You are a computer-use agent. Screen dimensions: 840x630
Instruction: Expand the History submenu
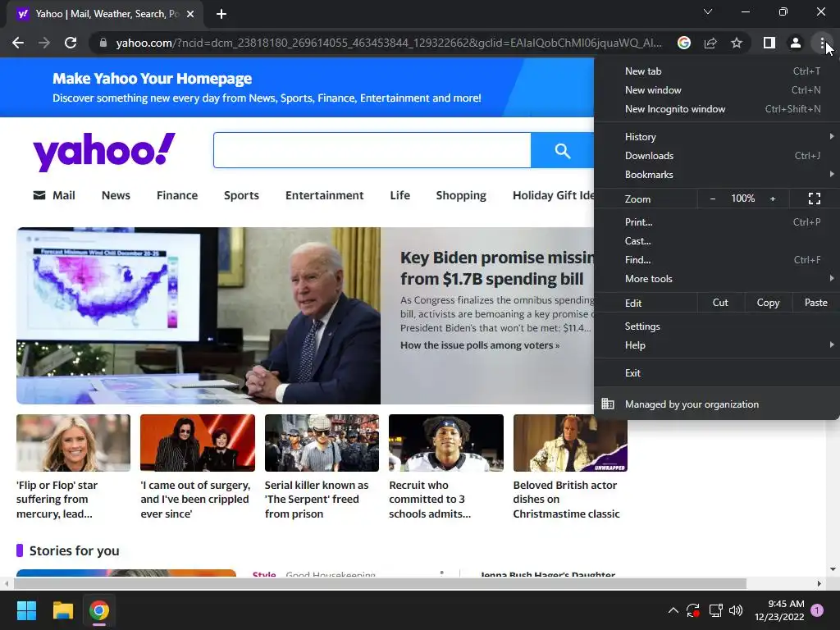click(x=717, y=137)
